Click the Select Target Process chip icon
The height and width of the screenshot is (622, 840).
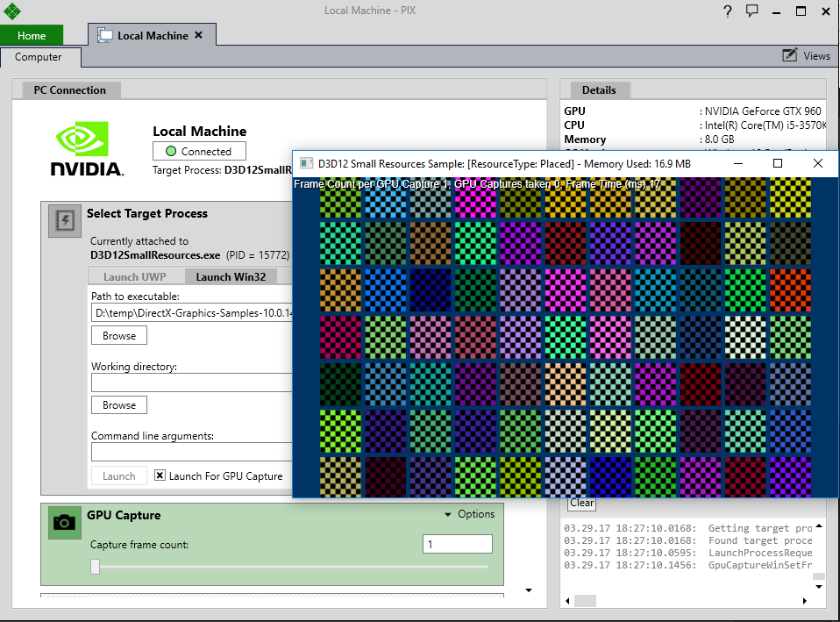[63, 220]
